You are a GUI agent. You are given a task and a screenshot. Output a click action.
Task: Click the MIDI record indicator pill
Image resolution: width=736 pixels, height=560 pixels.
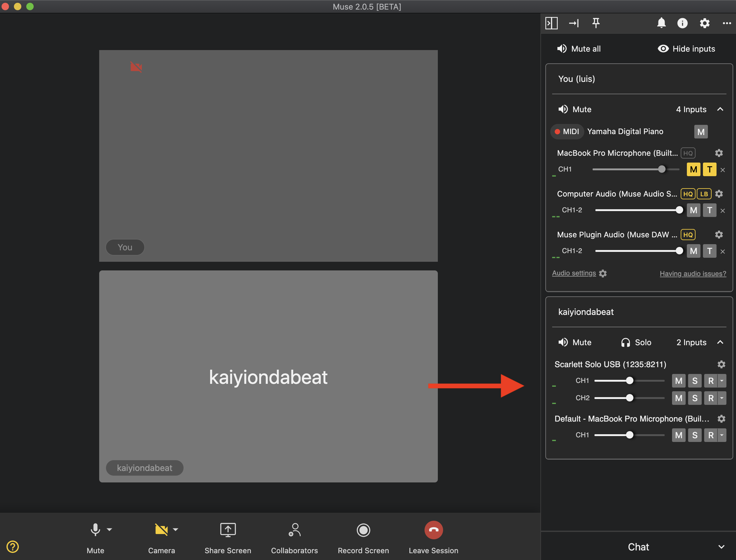coord(567,132)
